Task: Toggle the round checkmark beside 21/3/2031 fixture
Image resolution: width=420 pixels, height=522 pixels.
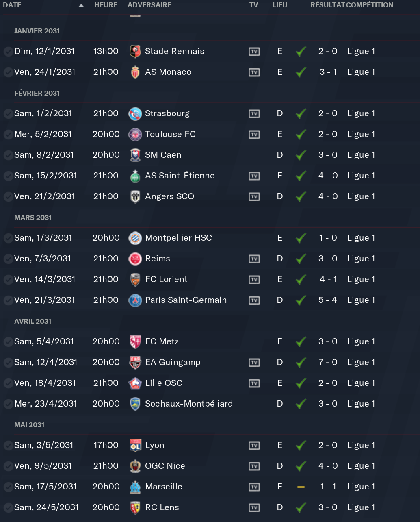Action: (x=8, y=300)
